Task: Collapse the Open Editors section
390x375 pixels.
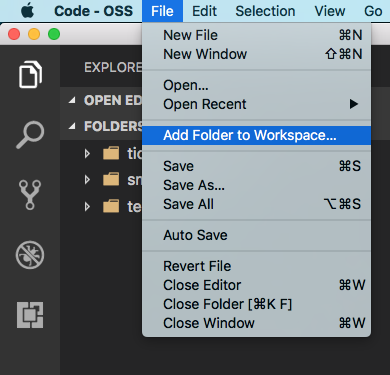Action: (x=72, y=100)
